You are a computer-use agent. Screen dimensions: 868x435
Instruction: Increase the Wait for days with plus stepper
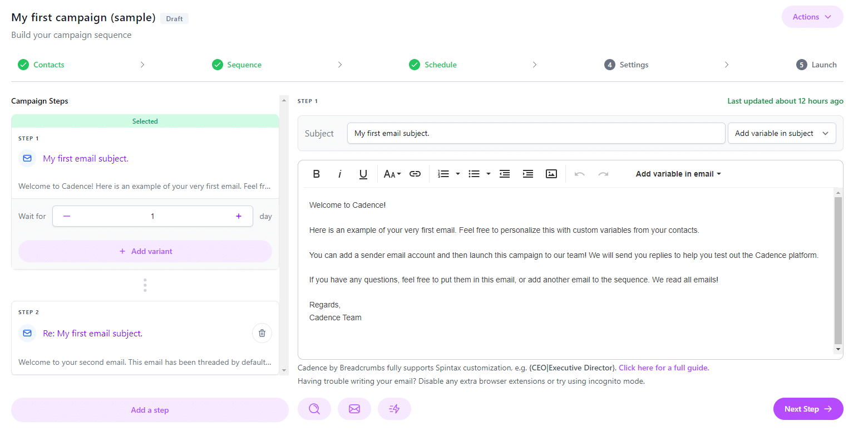(238, 216)
